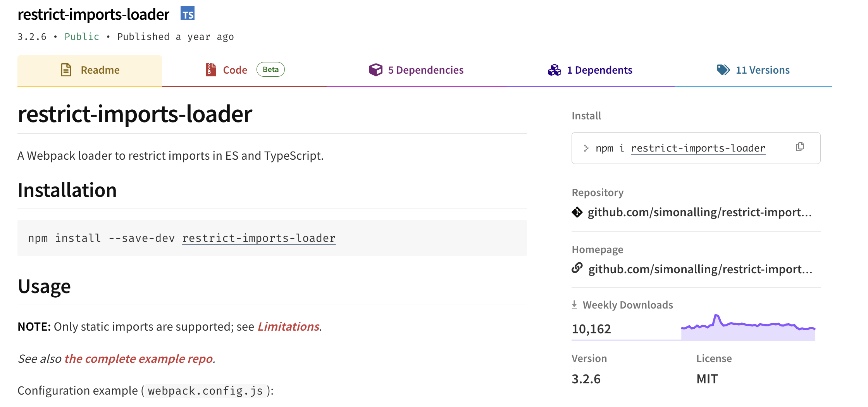Switch to the 5 Dependencies tab

coord(425,70)
